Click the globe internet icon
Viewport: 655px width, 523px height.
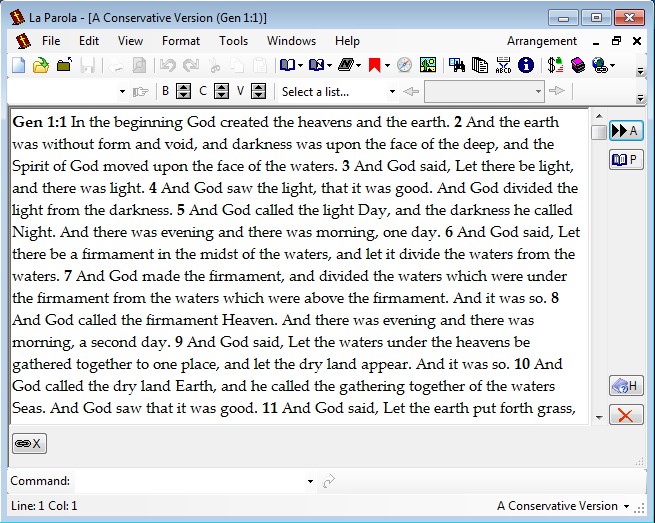click(600, 66)
